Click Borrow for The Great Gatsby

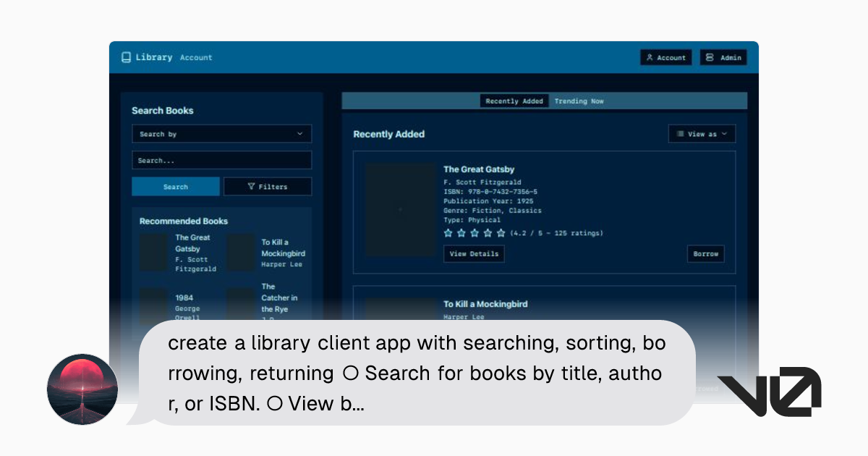click(705, 253)
